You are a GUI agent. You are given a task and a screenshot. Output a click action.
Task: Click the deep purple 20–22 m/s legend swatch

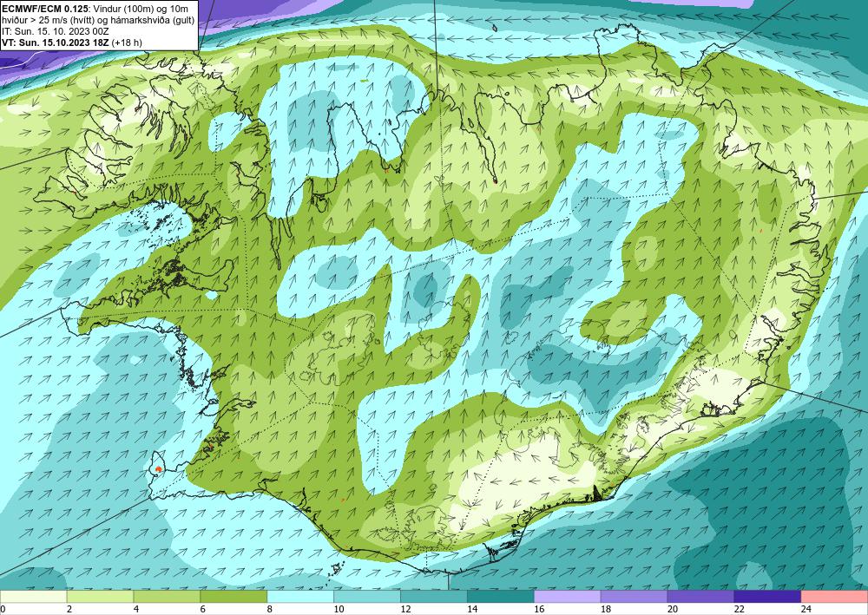click(x=700, y=597)
